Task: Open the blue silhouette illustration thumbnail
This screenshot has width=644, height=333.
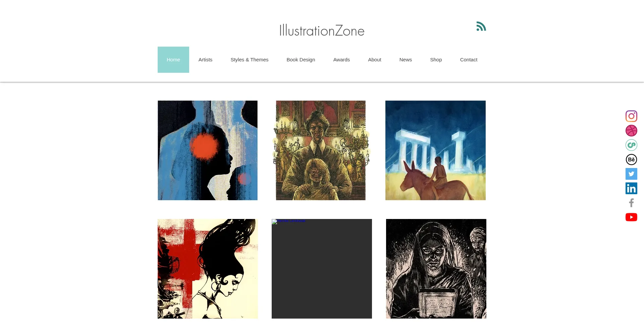Action: tap(208, 150)
